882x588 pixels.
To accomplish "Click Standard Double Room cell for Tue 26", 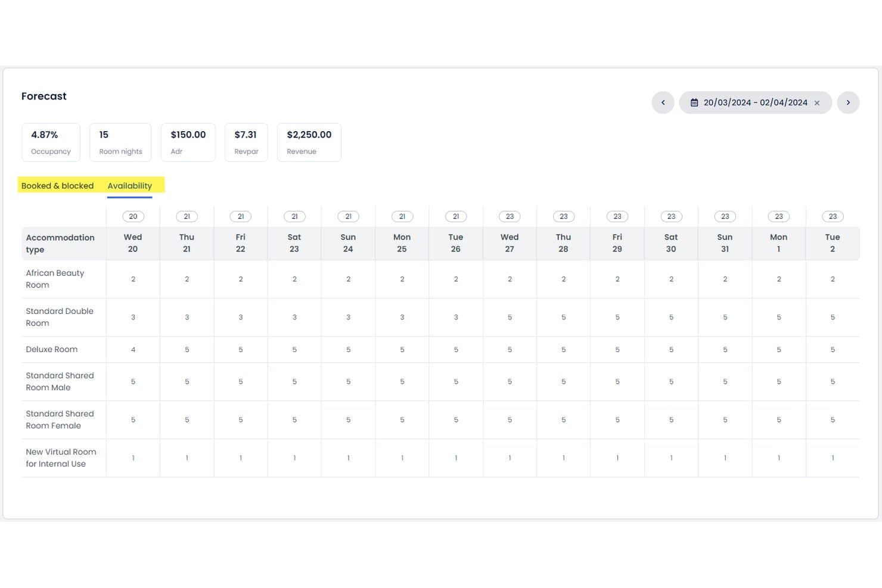I will coord(456,318).
